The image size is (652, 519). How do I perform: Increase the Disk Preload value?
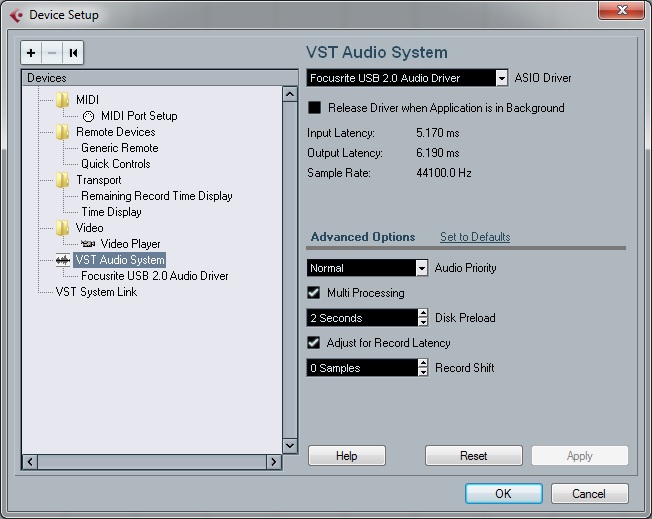point(423,314)
